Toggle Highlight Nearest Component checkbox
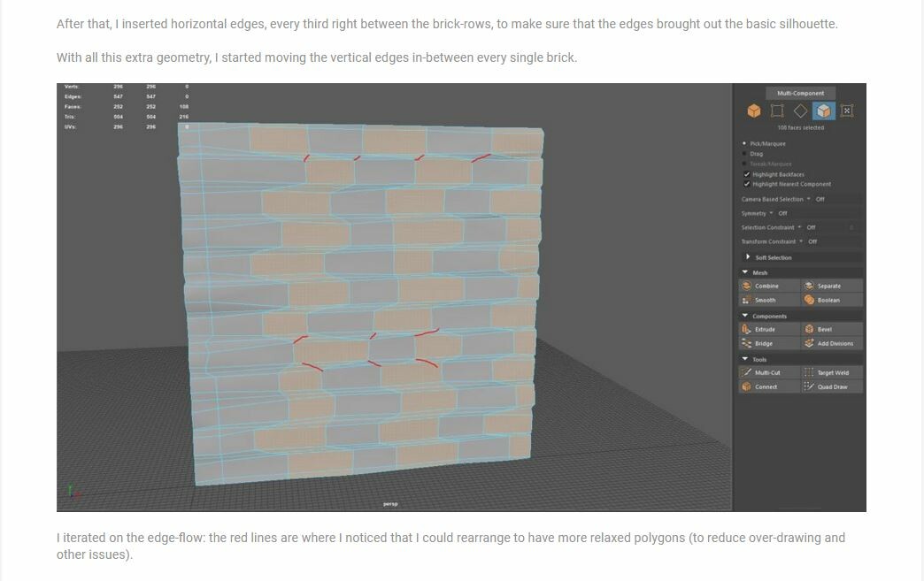 click(x=747, y=184)
